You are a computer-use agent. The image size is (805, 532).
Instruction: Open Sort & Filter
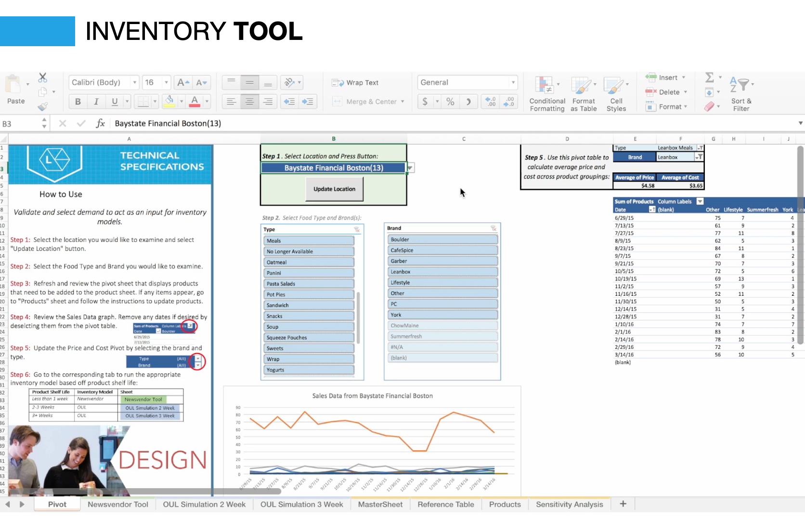click(741, 94)
